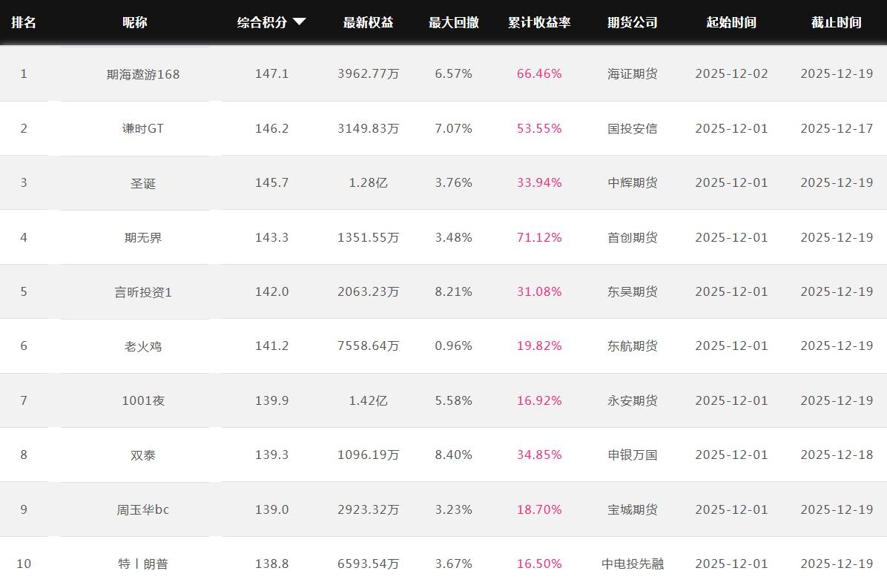Image resolution: width=887 pixels, height=588 pixels.
Task: Open the 谦时GT nickname link
Action: [x=143, y=128]
